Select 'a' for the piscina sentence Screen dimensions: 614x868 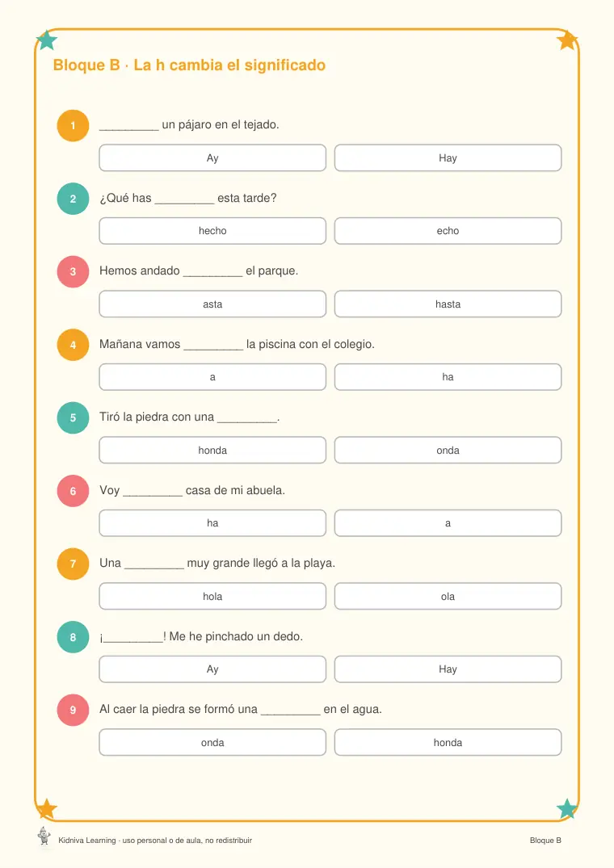(x=212, y=377)
